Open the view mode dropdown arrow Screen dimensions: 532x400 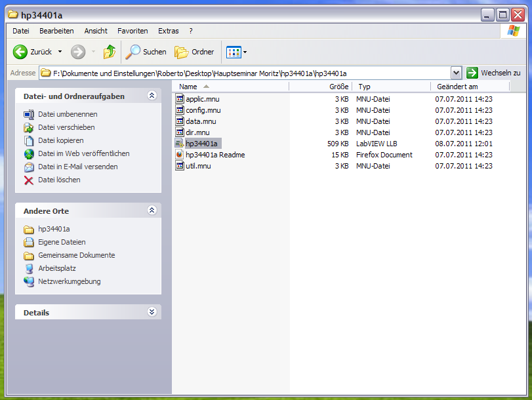click(x=245, y=52)
